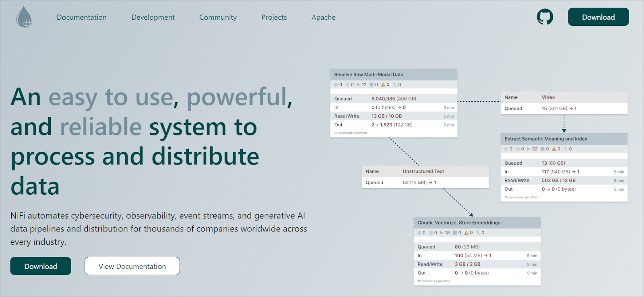Image resolution: width=644 pixels, height=297 pixels.
Task: Click not-transmitting icon in Extract Semantic Meaning group
Action: [x=518, y=149]
